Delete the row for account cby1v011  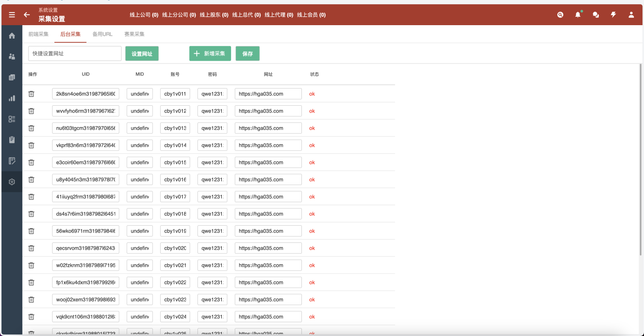[31, 94]
